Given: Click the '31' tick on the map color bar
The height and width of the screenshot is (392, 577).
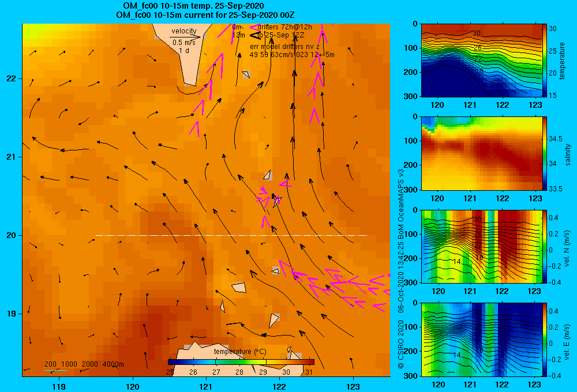Looking at the screenshot, I should coord(309,372).
